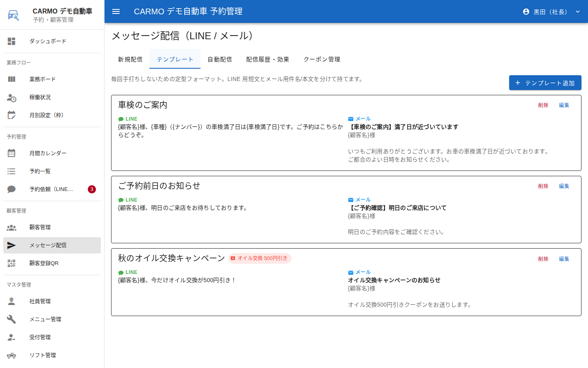Click the 受付管理 person icon
This screenshot has height=368, width=588.
pos(11,337)
